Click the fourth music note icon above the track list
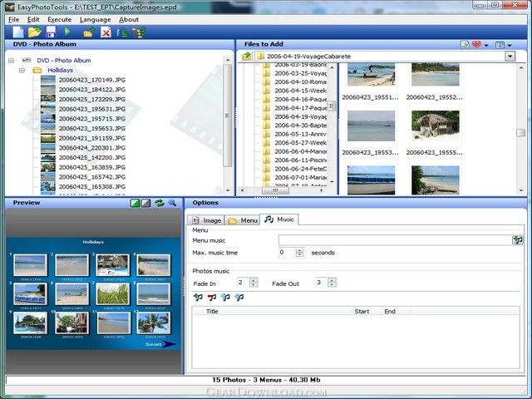Screen dimensions: 532x399 coord(239,298)
